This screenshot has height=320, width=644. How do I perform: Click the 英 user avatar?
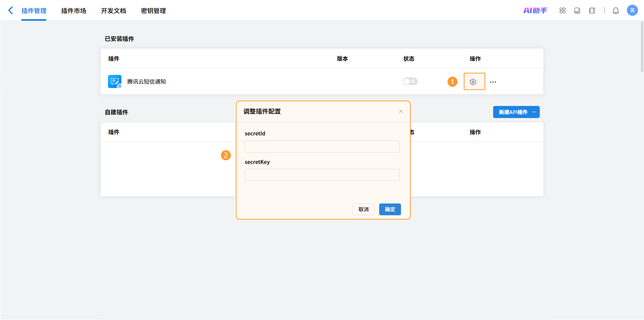coord(632,11)
